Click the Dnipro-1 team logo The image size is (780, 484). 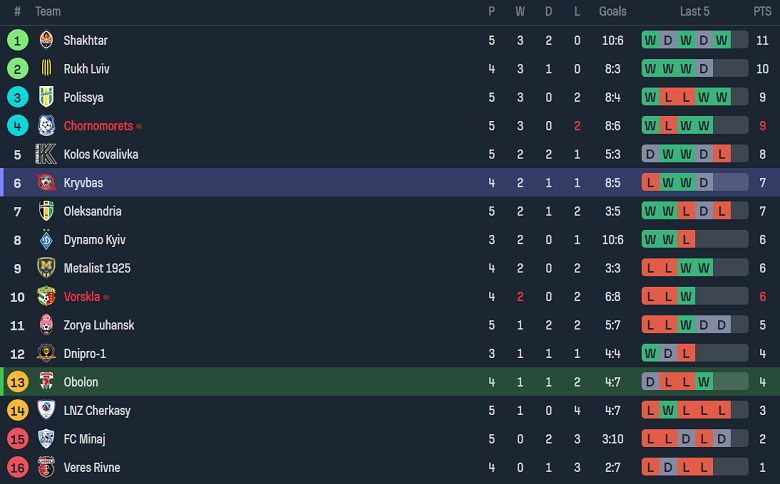(46, 353)
